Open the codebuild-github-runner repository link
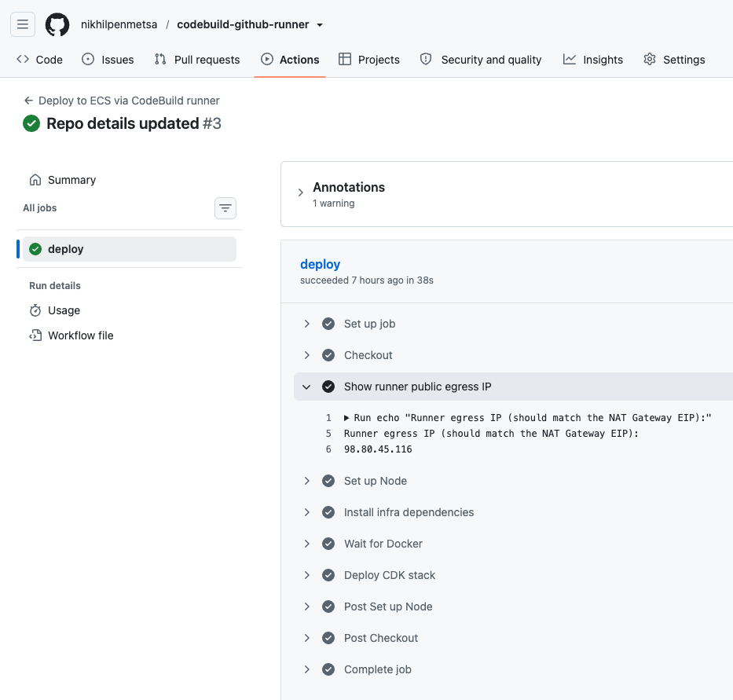Image resolution: width=733 pixels, height=700 pixels. tap(243, 24)
